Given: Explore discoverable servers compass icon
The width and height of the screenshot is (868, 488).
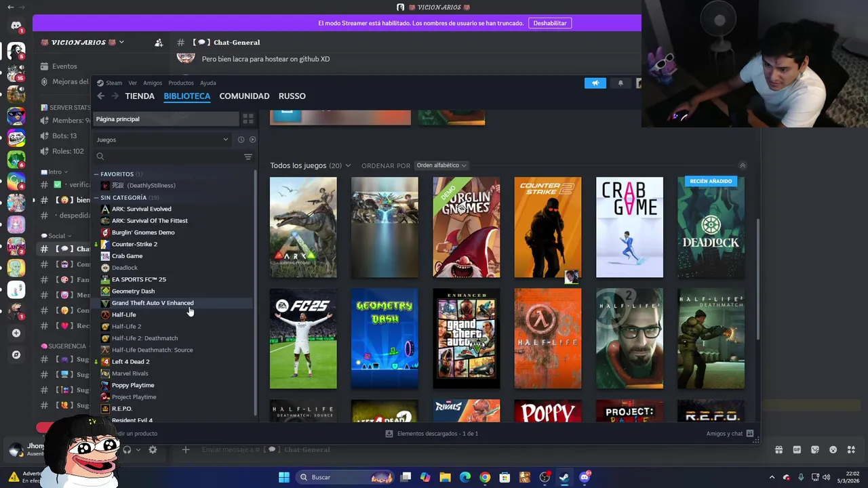Looking at the screenshot, I should coord(16,354).
